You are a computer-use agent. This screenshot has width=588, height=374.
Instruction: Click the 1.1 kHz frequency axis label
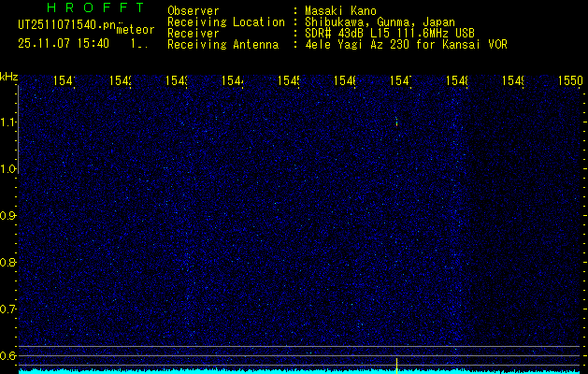point(7,122)
